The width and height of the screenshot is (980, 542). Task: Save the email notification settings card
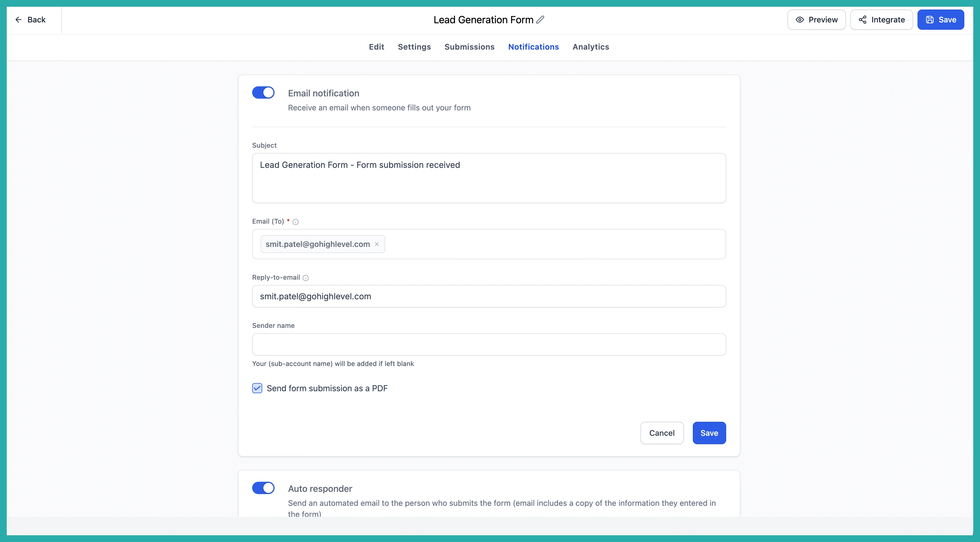(x=709, y=433)
